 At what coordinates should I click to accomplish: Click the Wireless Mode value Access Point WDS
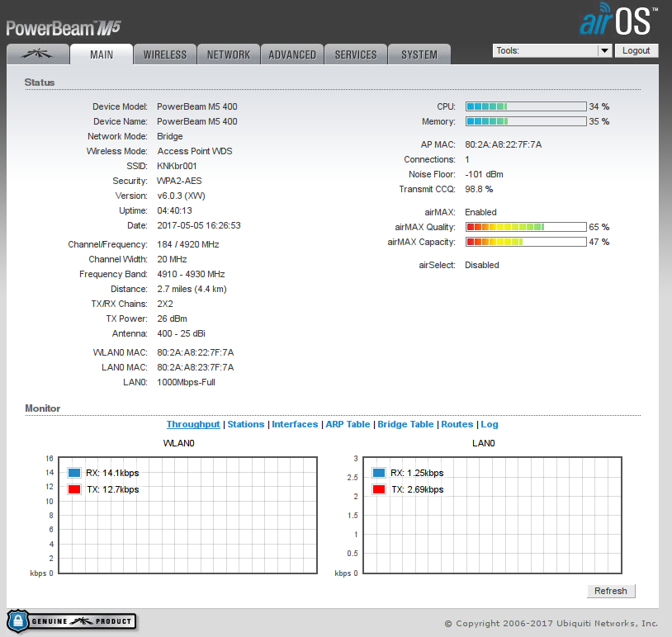(195, 151)
